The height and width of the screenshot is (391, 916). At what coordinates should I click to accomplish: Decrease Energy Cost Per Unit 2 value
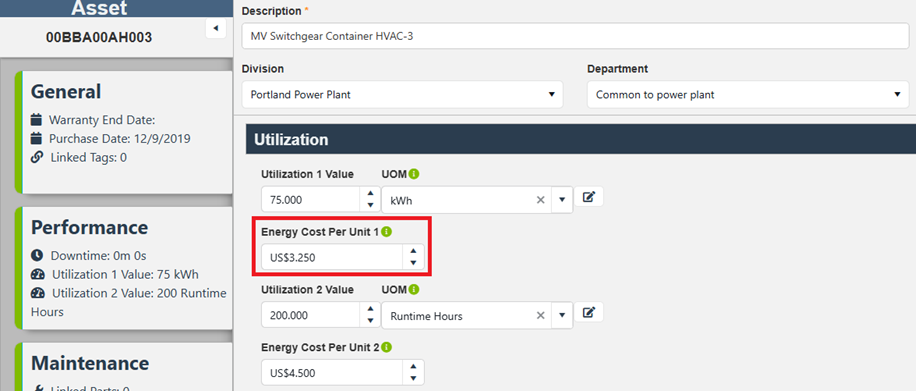[413, 378]
